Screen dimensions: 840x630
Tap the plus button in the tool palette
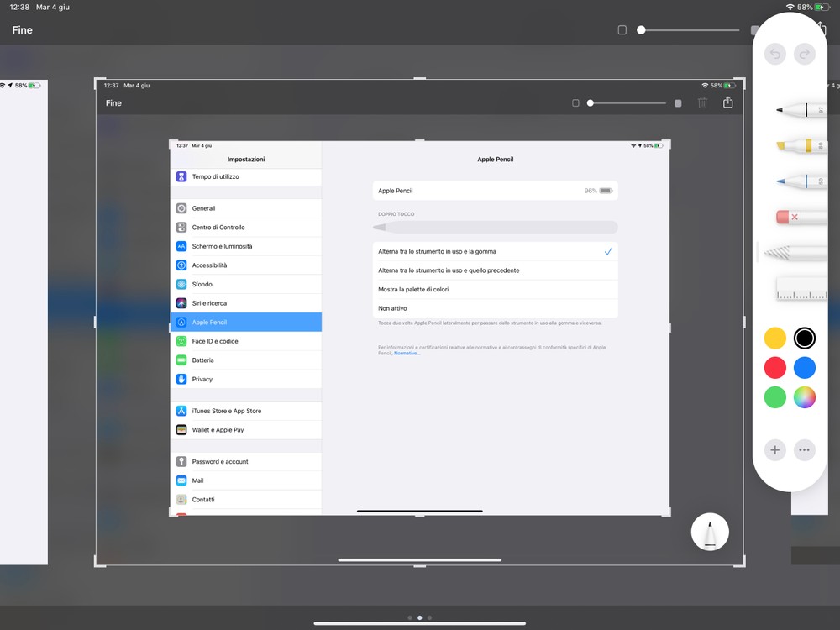774,450
